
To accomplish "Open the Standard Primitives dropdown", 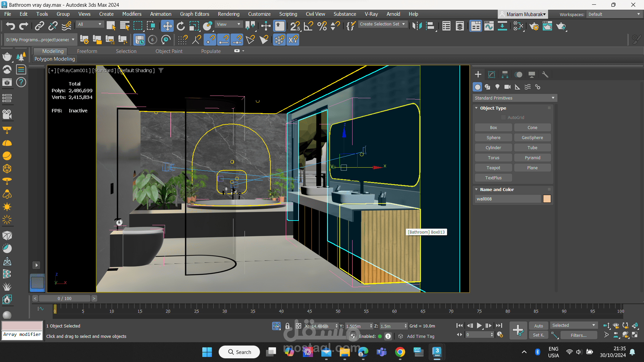I will click(x=515, y=98).
